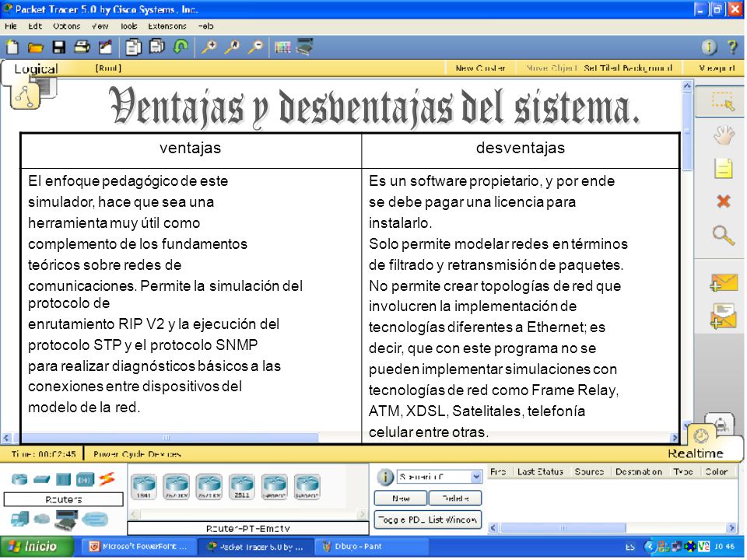Open the Drawing Palette icon
This screenshot has width=747, height=560.
[x=282, y=47]
